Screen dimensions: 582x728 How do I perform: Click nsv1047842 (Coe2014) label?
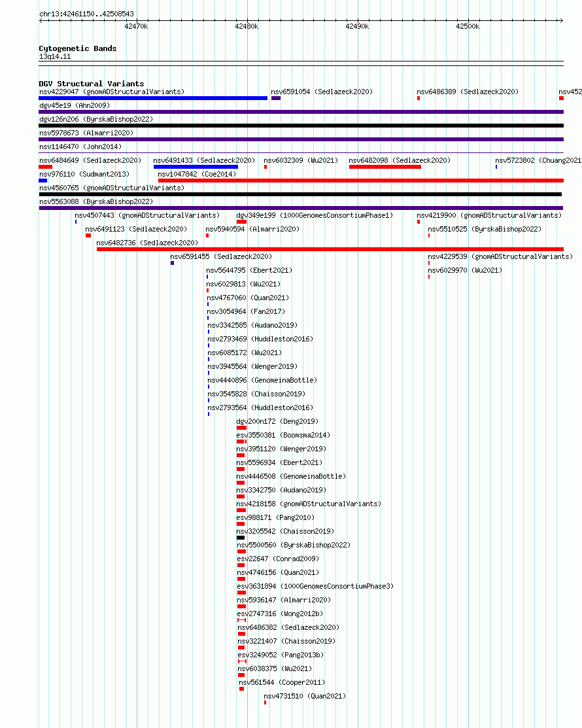197,174
